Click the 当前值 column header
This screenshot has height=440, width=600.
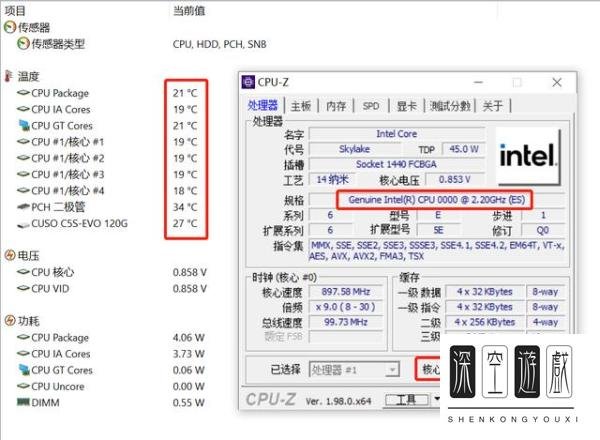click(189, 11)
